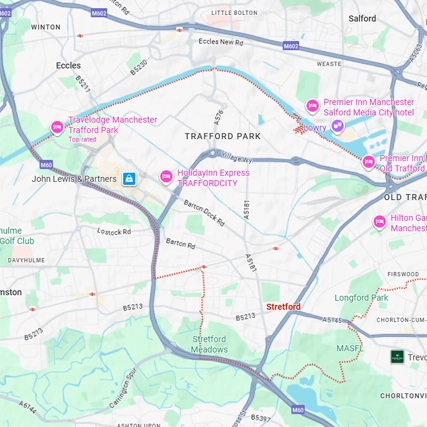Select the Stretford town label
The height and width of the screenshot is (427, 427).
(x=283, y=307)
